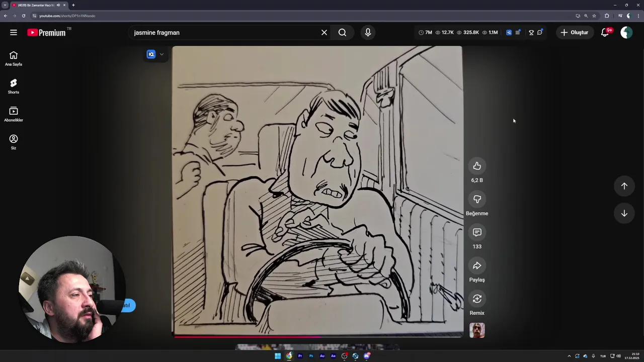Open the taskbar clock showing 21:10
The width and height of the screenshot is (644, 362).
pos(632,356)
